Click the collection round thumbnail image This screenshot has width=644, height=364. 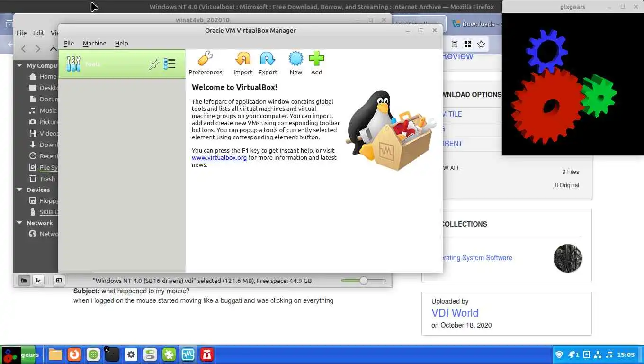(568, 258)
